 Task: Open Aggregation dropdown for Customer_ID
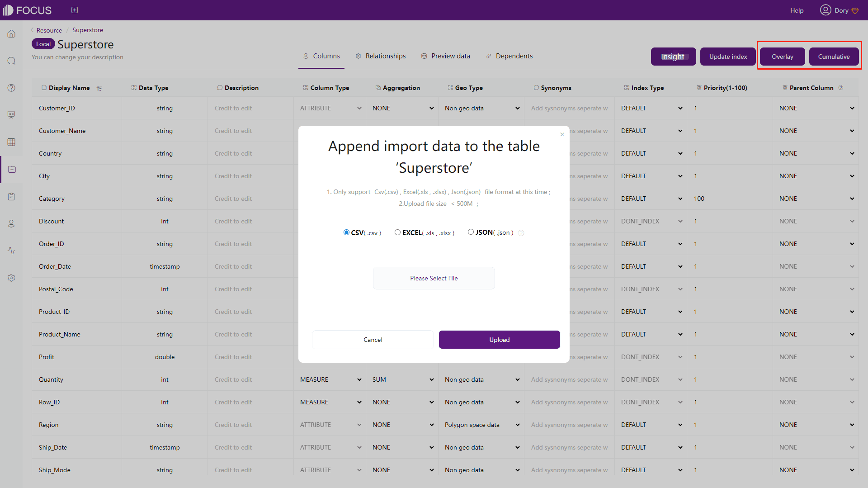pos(402,108)
